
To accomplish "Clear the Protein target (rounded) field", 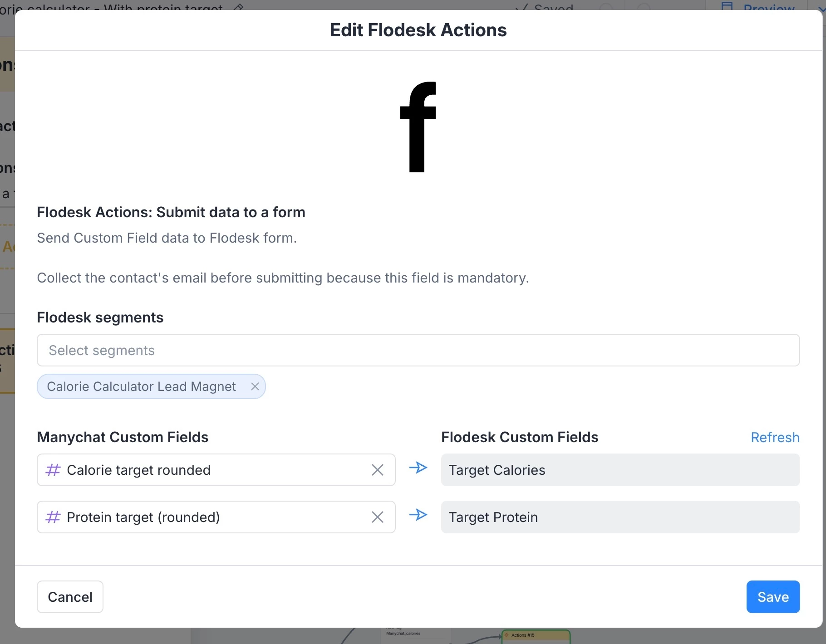I will (378, 517).
